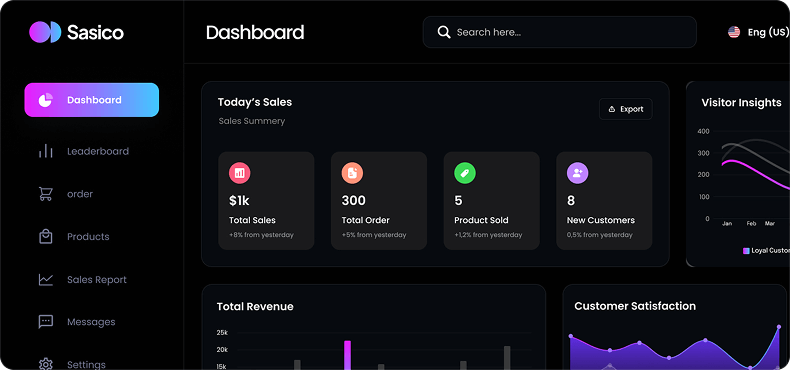The height and width of the screenshot is (370, 790).
Task: Click the '+8% from yesterday' text
Action: 261,235
